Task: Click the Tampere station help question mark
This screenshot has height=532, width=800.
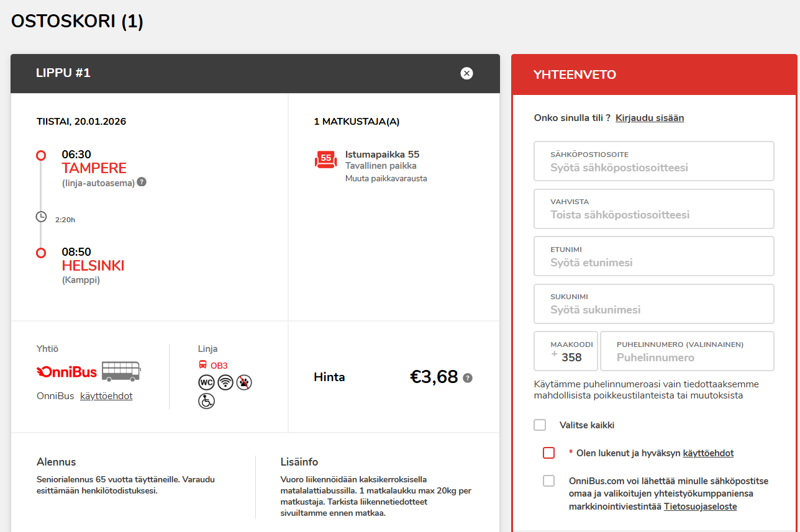Action: 142,182
